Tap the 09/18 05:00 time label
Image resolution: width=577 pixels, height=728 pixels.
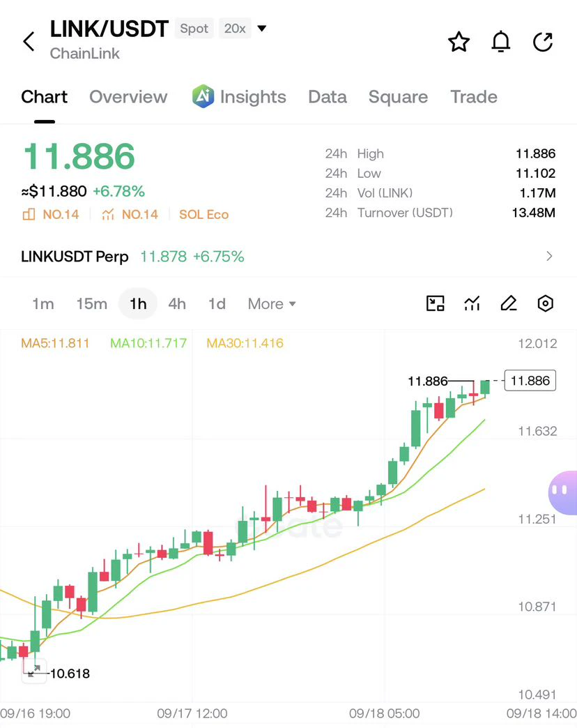point(384,713)
